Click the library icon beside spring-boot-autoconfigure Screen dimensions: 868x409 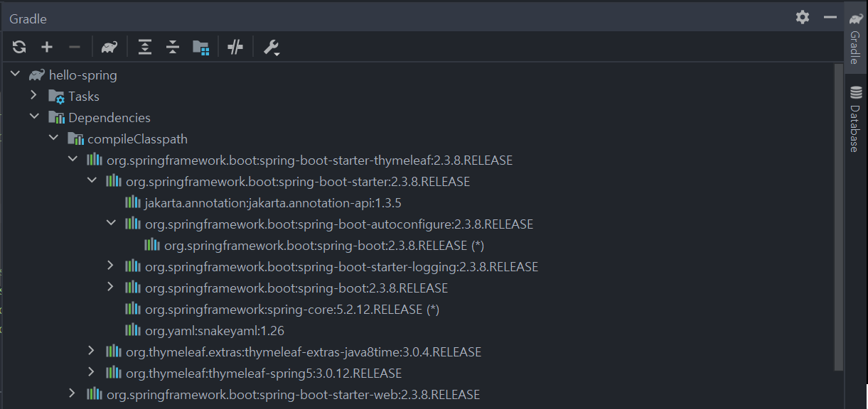click(x=132, y=223)
